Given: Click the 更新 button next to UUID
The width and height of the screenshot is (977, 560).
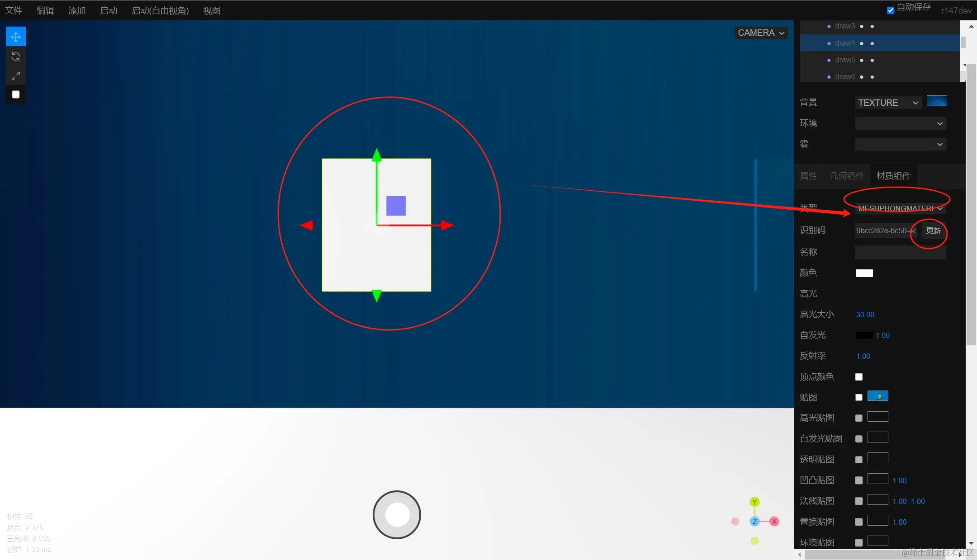Looking at the screenshot, I should click(933, 231).
